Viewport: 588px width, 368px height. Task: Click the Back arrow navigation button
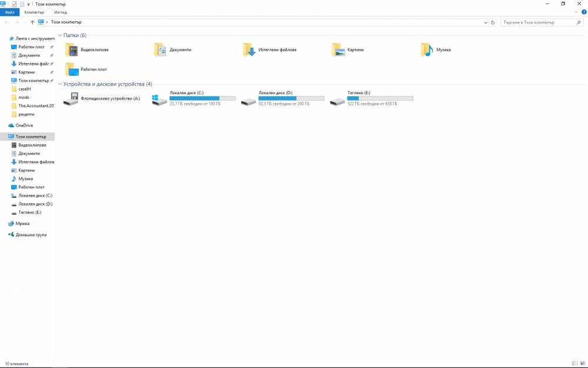6,22
